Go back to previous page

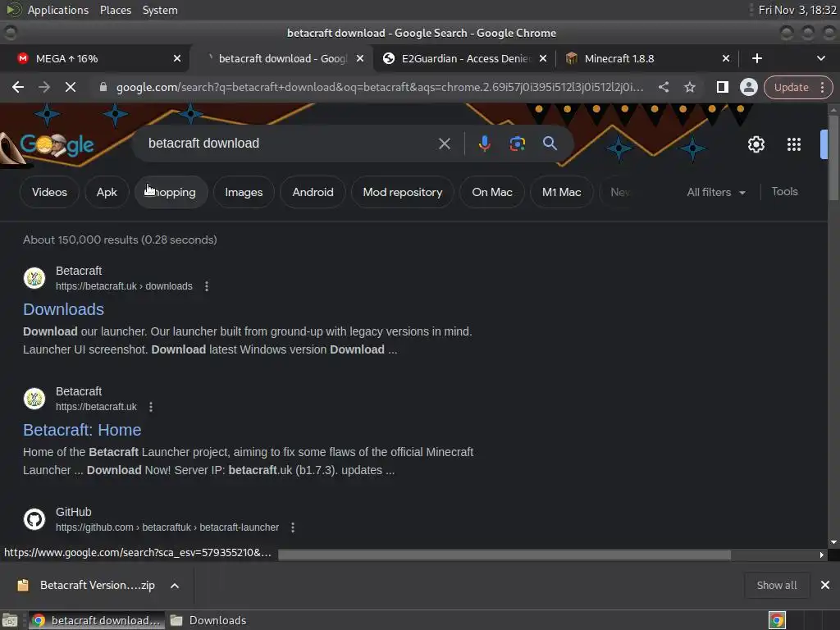18,87
